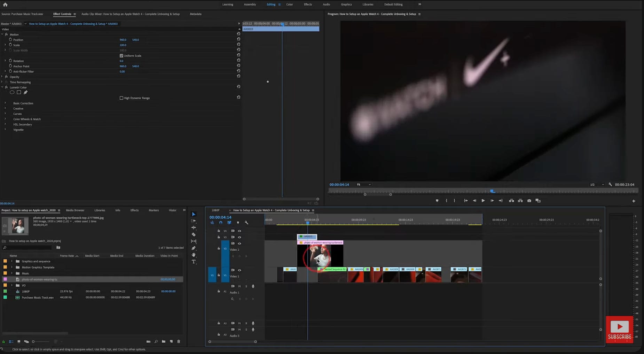Select the Type tool
644x354 pixels.
(194, 262)
